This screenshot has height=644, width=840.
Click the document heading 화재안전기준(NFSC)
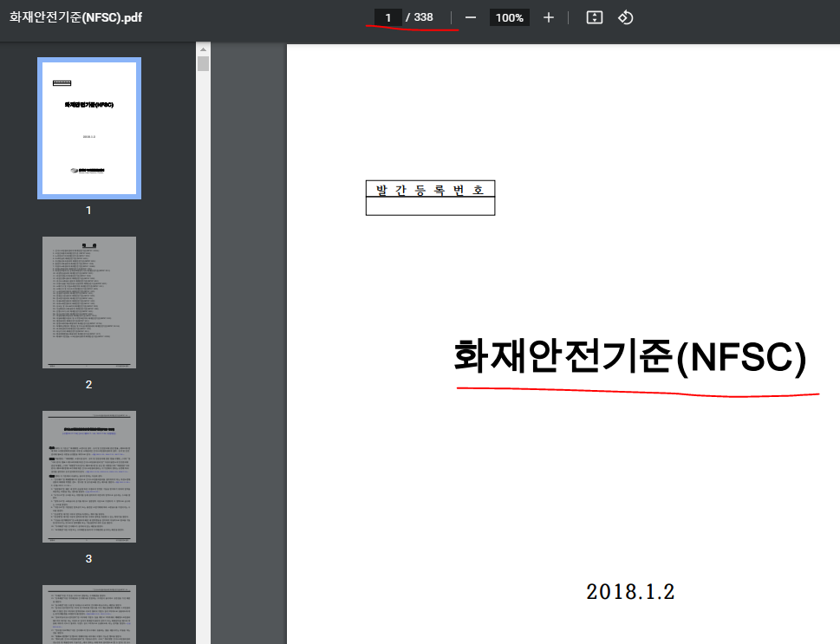[x=630, y=357]
